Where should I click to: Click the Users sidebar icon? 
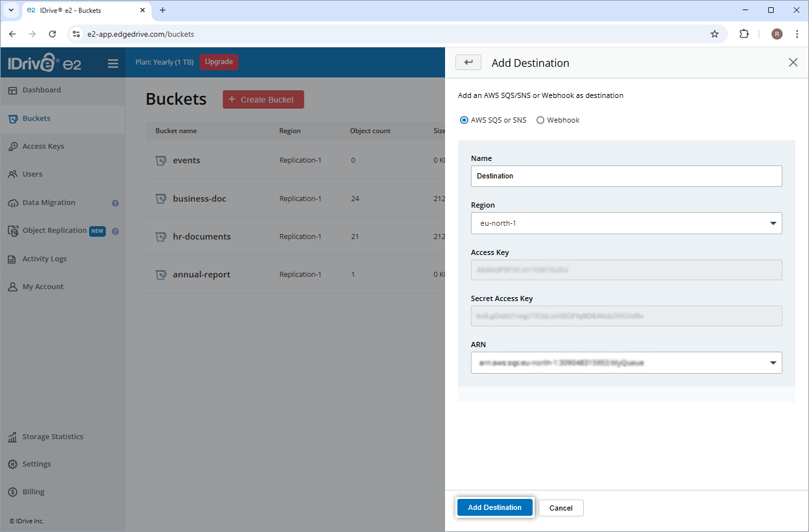click(x=12, y=175)
